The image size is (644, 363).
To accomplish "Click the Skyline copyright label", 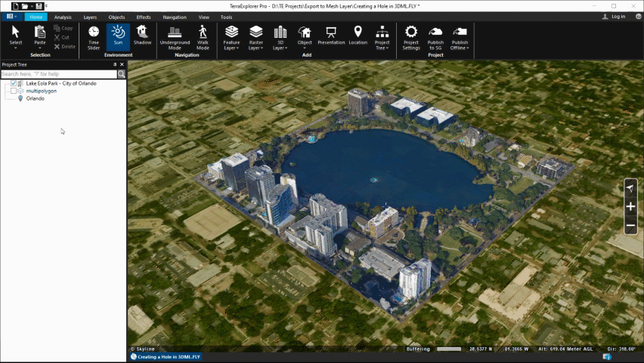I will click(143, 349).
